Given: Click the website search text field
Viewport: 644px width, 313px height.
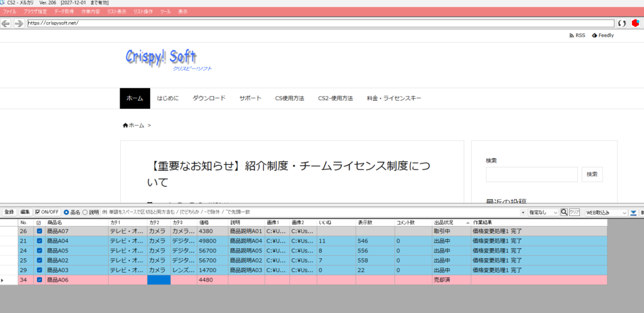Looking at the screenshot, I should [x=532, y=174].
